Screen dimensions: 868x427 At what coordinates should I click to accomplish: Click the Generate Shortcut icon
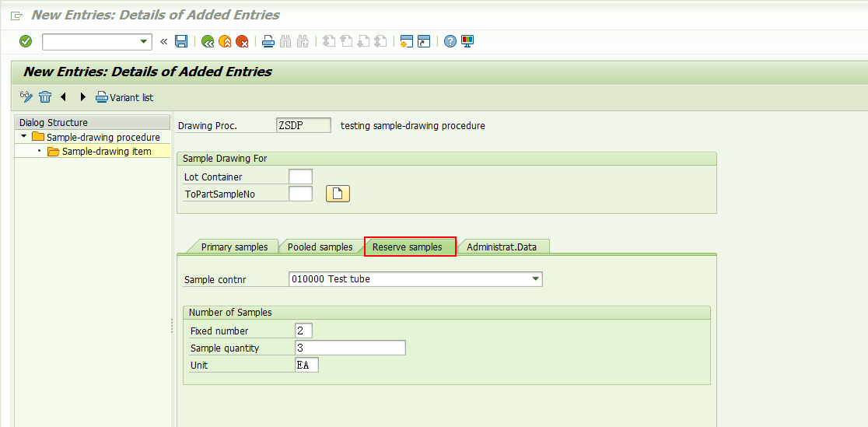click(424, 41)
